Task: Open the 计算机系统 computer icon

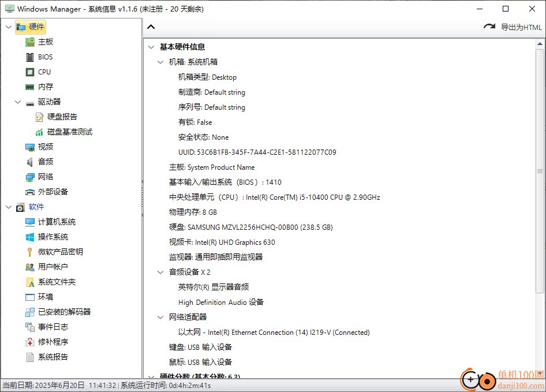Action: 30,222
